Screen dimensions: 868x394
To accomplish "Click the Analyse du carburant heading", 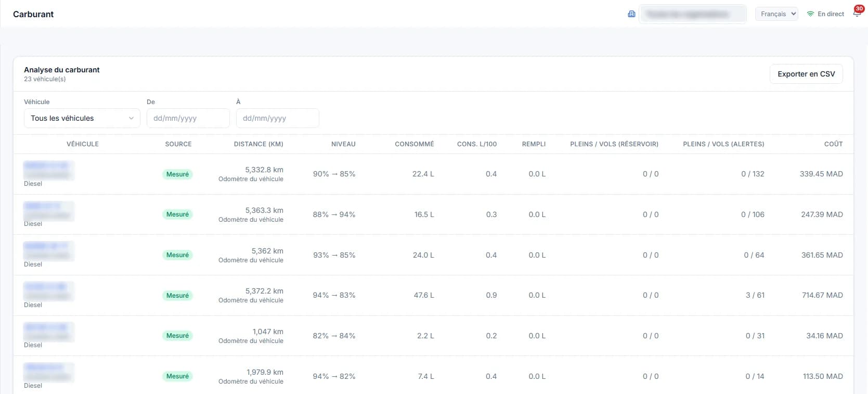I will [x=62, y=70].
